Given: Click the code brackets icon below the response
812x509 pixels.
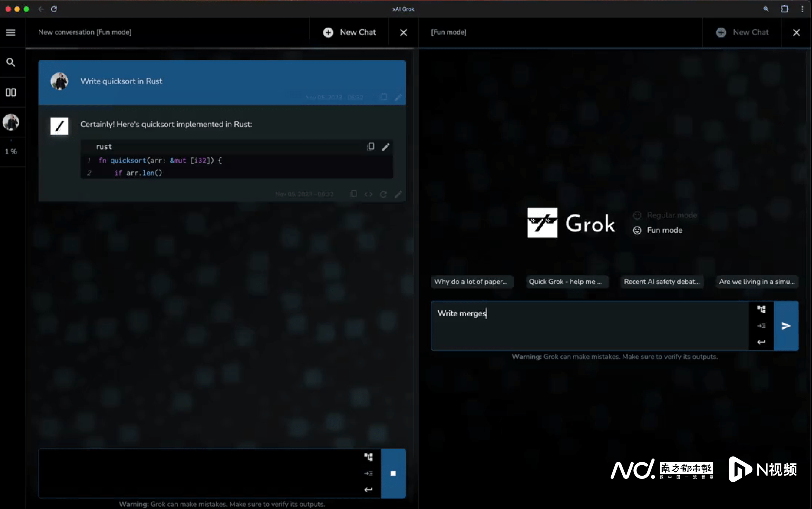Looking at the screenshot, I should tap(368, 194).
